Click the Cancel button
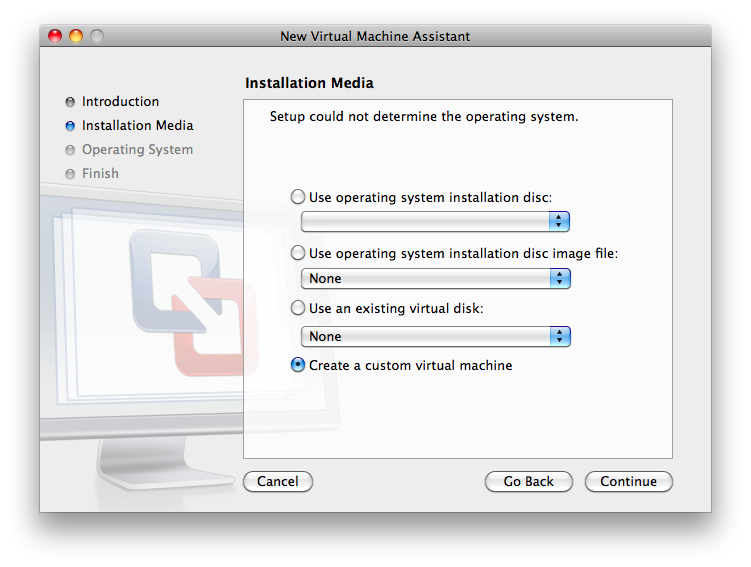This screenshot has width=751, height=567. [x=278, y=481]
